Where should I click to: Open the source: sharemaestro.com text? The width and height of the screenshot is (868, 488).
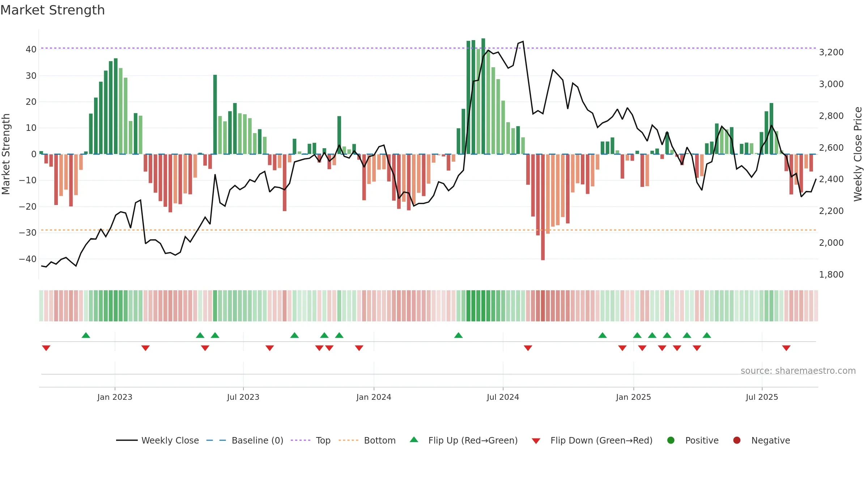(798, 371)
